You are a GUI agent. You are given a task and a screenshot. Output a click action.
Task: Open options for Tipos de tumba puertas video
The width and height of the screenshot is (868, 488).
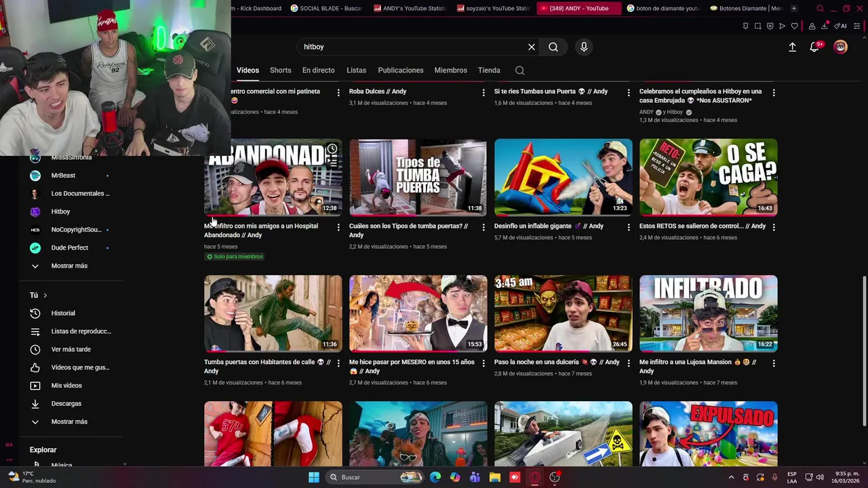point(484,227)
